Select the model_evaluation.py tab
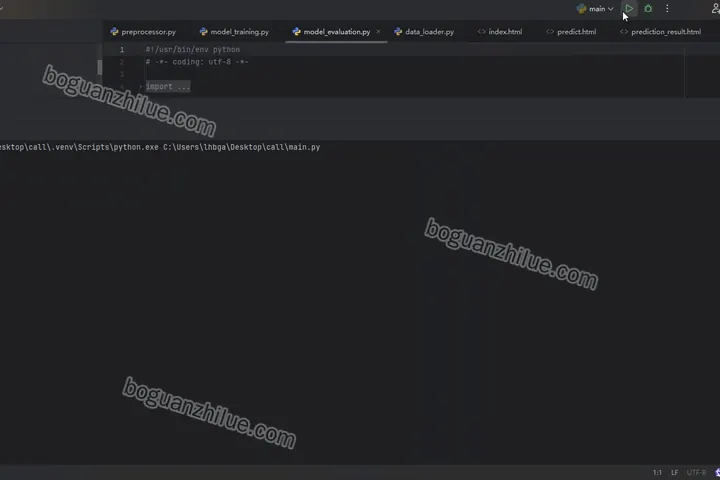 pyautogui.click(x=337, y=32)
